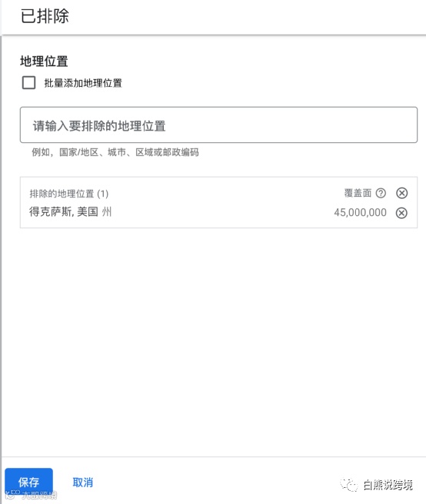The height and width of the screenshot is (504, 426).
Task: Click the 取消 button
Action: [x=83, y=482]
